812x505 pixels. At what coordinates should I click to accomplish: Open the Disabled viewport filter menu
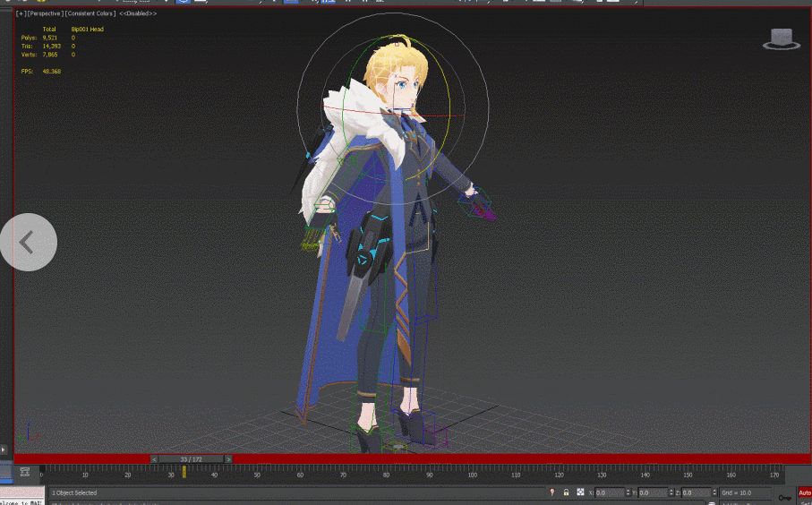[x=138, y=14]
